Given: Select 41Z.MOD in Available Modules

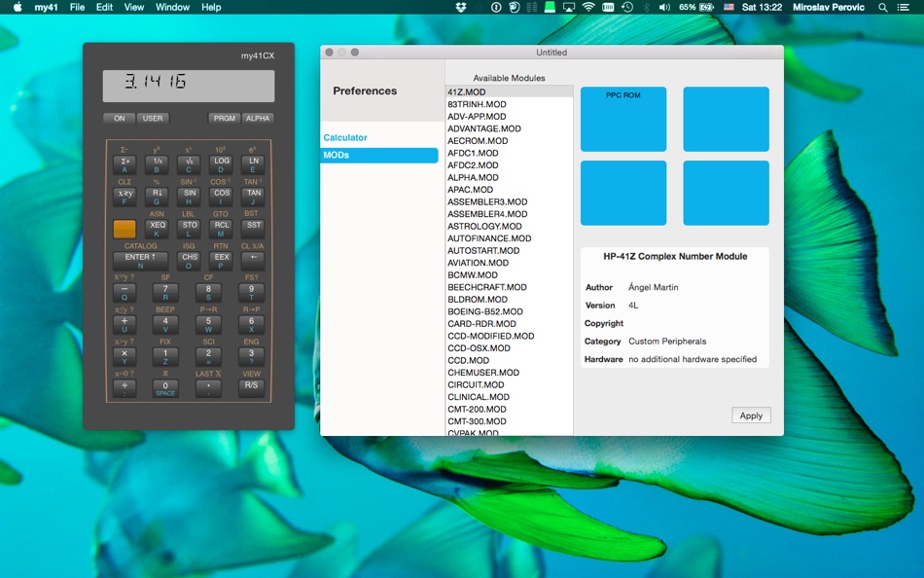Looking at the screenshot, I should tap(509, 91).
